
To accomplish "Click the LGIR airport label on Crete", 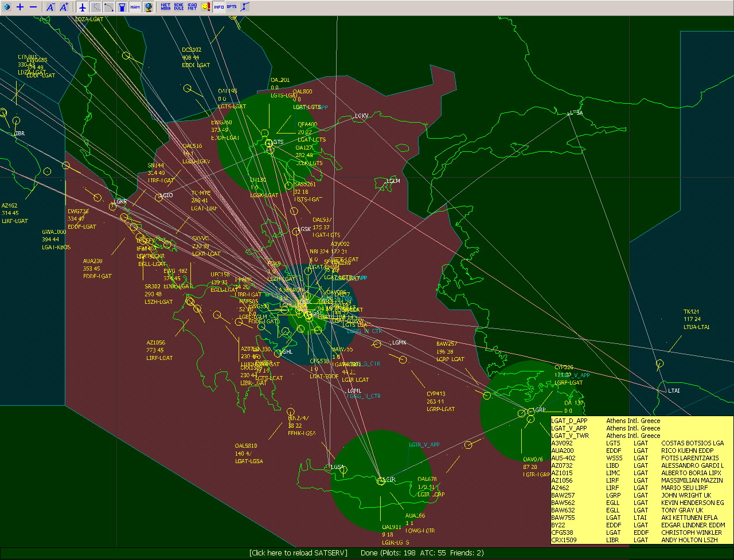I will click(x=389, y=479).
